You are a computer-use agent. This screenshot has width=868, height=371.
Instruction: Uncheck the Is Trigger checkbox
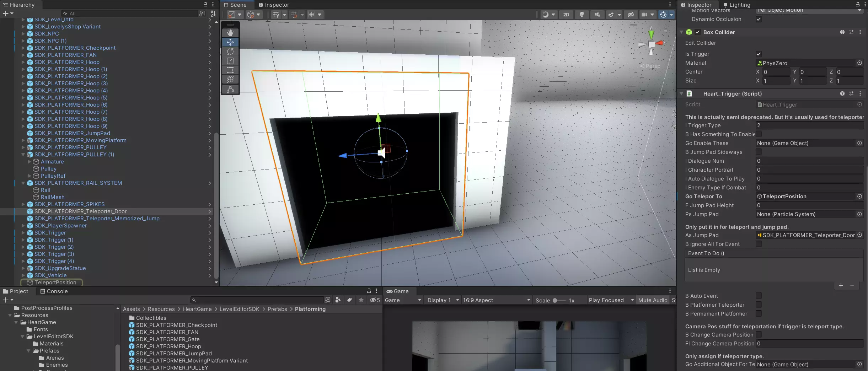coord(759,54)
